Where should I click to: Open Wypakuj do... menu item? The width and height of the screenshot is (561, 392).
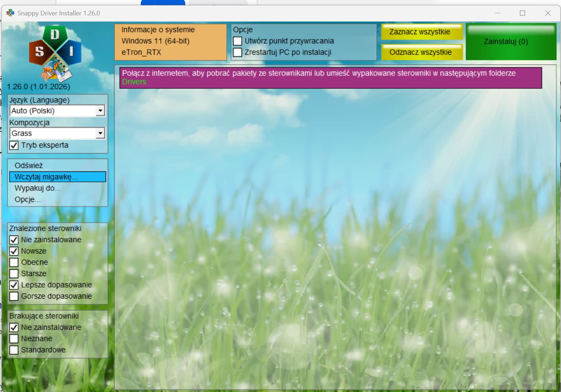[37, 188]
